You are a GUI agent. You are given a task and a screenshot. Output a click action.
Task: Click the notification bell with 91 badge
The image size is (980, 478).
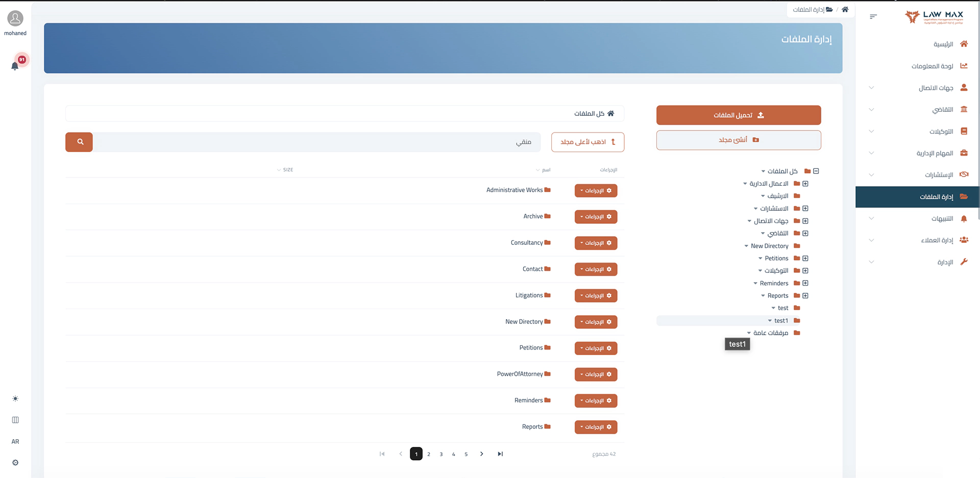click(x=15, y=65)
